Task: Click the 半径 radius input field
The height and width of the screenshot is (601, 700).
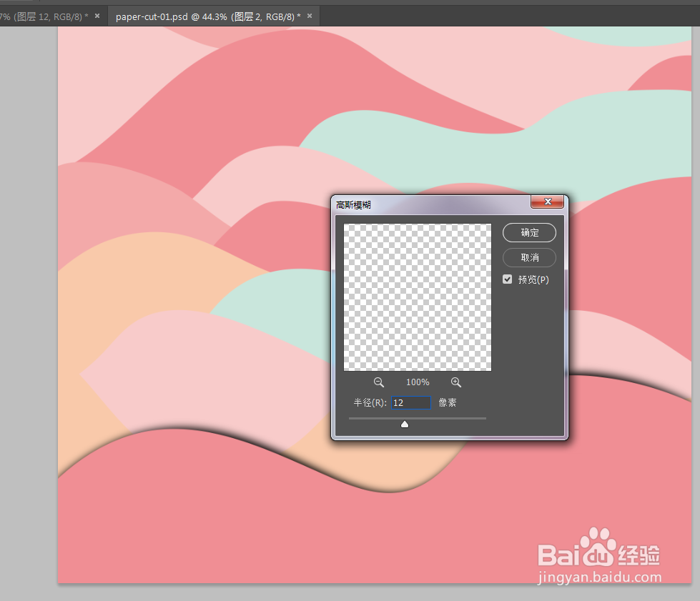Action: click(x=410, y=402)
